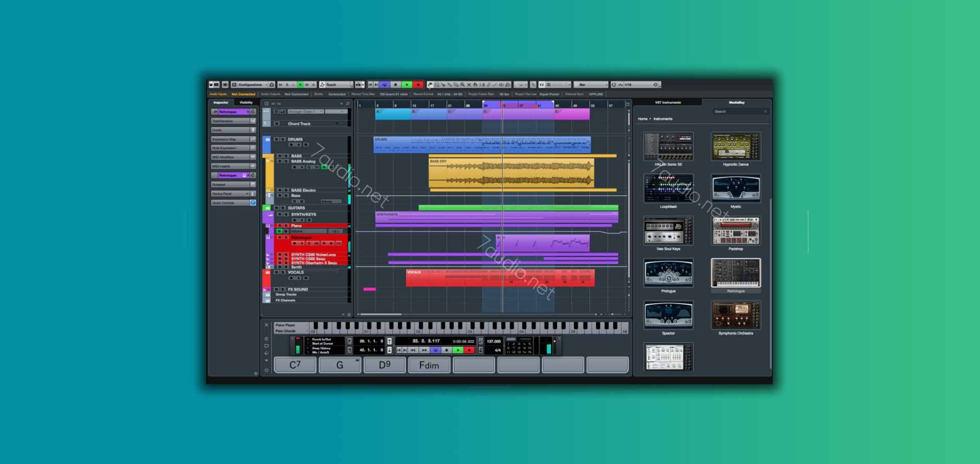This screenshot has width=980, height=464.
Task: Open the Bar grid type dropdown
Action: pyautogui.click(x=591, y=85)
